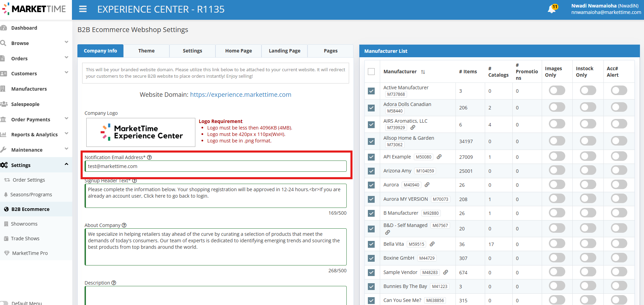
Task: Click the Browse magnifier icon
Action: coord(3,43)
